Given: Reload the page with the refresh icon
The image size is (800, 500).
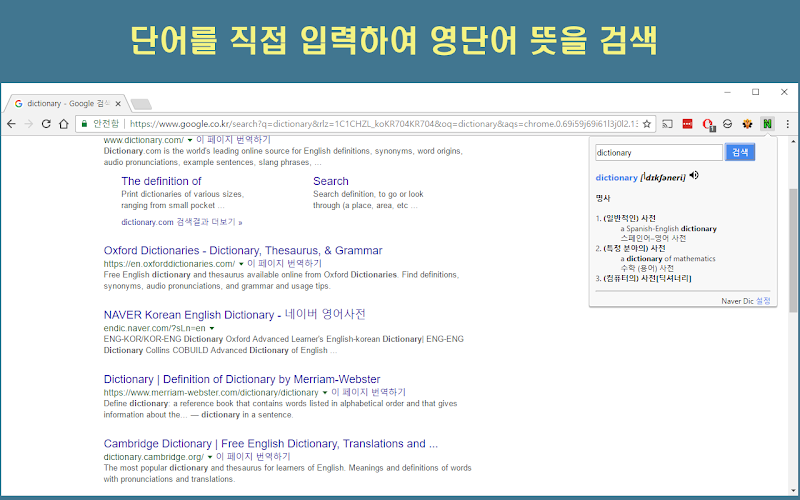Looking at the screenshot, I should tap(46, 124).
